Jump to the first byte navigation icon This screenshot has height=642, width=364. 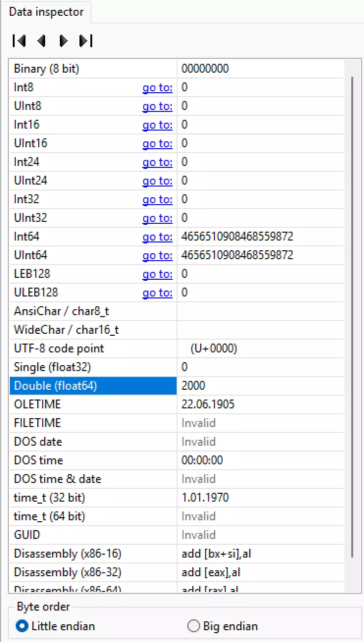pos(19,41)
